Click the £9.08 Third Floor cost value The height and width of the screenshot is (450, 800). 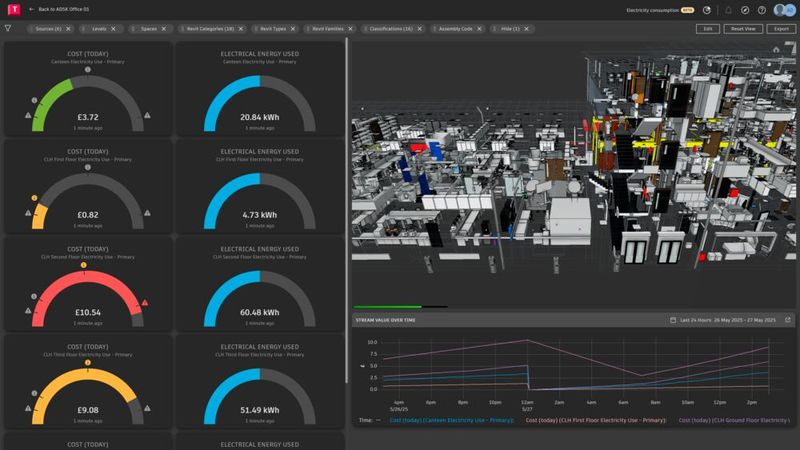pos(88,410)
